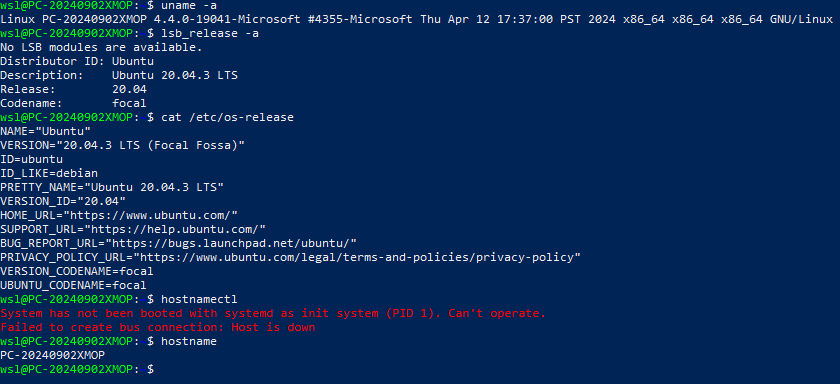Screen dimensions: 840x384
Task: Click the UBUNTU_CODENAME=focal line
Action: click(x=73, y=285)
